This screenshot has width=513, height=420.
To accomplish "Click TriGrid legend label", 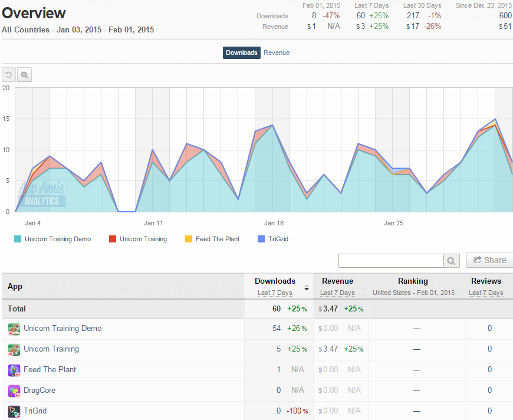I will click(x=278, y=239).
